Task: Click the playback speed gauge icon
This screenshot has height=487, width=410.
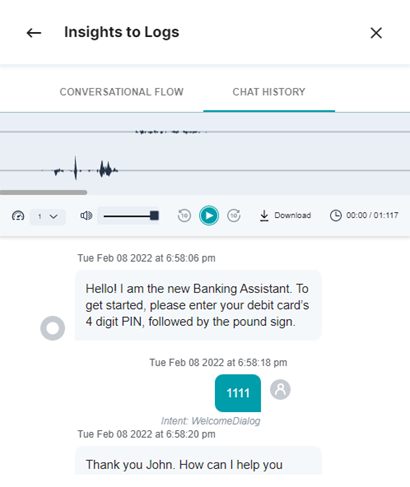Action: [18, 216]
